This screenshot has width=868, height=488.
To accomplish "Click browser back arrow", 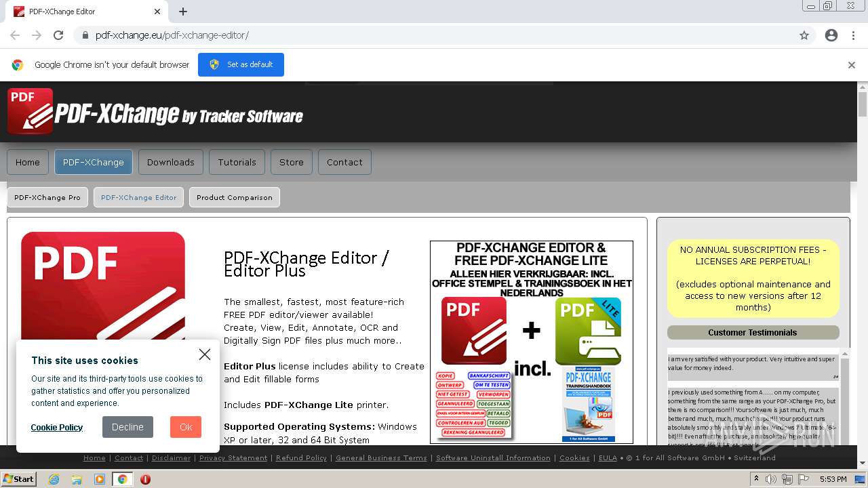I will tap(15, 35).
